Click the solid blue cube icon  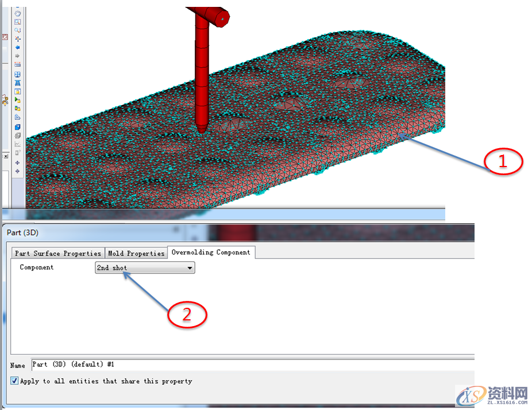[18, 127]
